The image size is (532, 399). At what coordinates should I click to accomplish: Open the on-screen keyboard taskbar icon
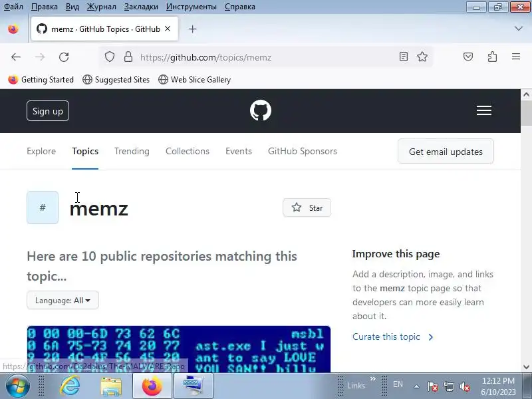point(193,386)
